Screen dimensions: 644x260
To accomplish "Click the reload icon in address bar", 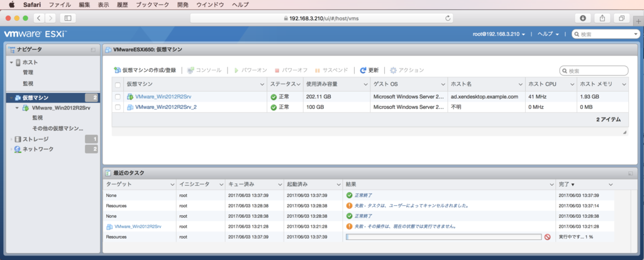I will (x=448, y=18).
